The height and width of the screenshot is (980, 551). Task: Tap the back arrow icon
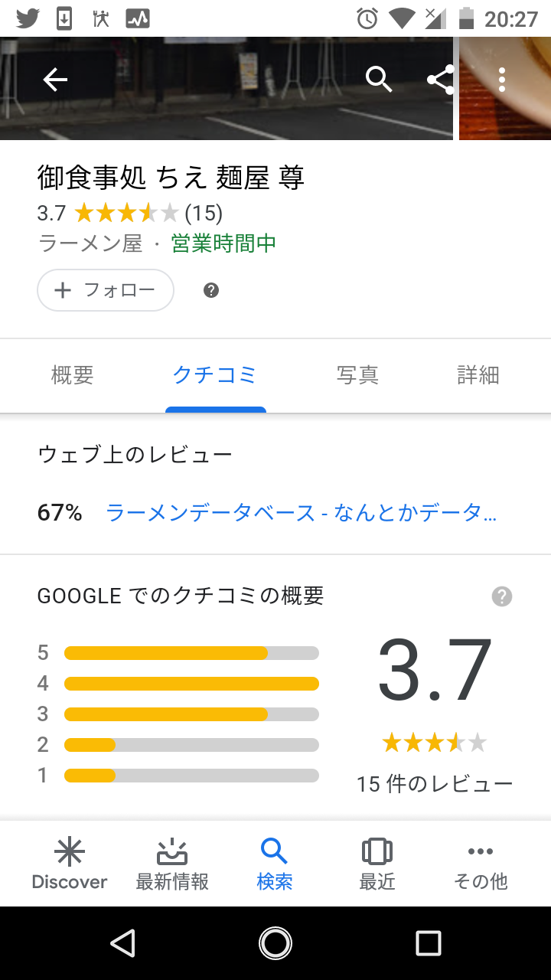55,80
